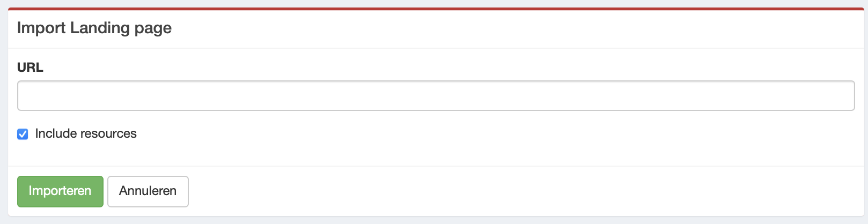The image size is (868, 224).
Task: Select the Importeren submit button
Action: [x=60, y=191]
